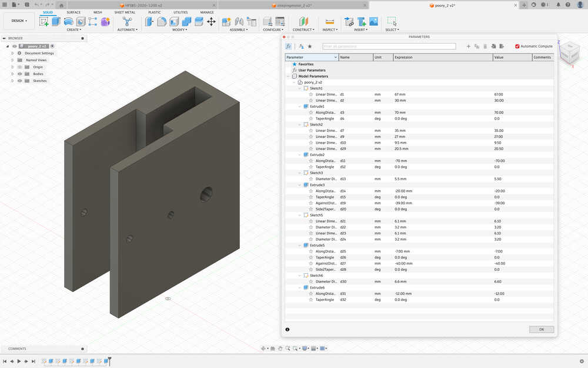Click the Zoom magnifier icon in navigation bar
The image size is (588, 368).
point(288,349)
